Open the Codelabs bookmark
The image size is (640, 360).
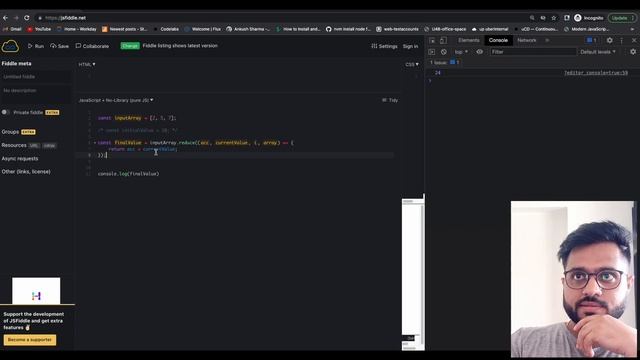point(166,29)
